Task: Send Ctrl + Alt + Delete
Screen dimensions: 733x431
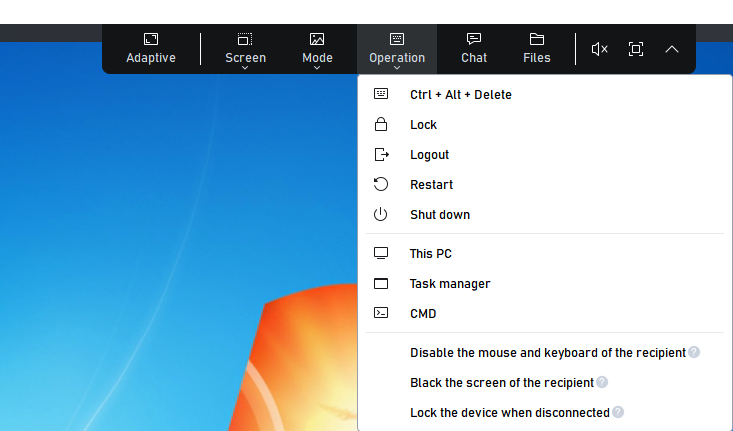Action: coord(460,95)
